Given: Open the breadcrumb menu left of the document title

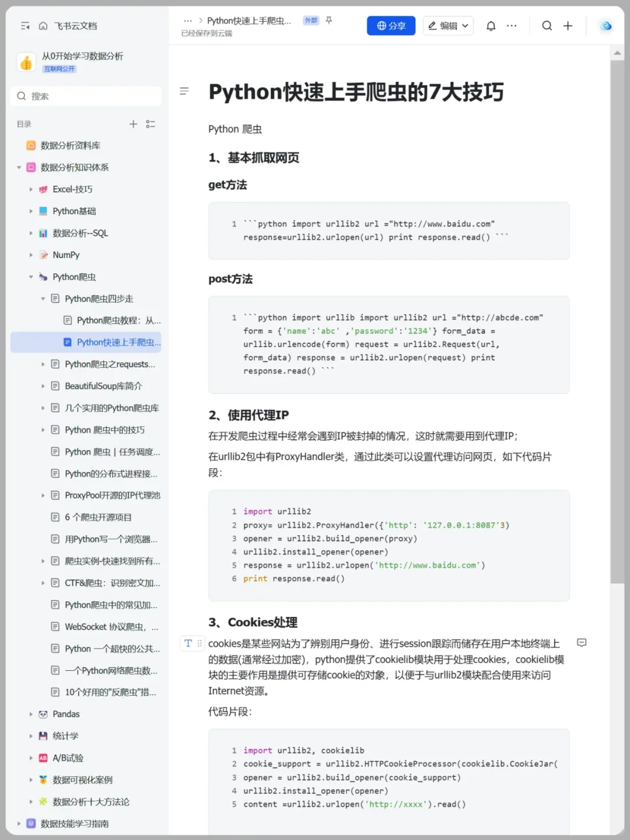Looking at the screenshot, I should point(188,19).
